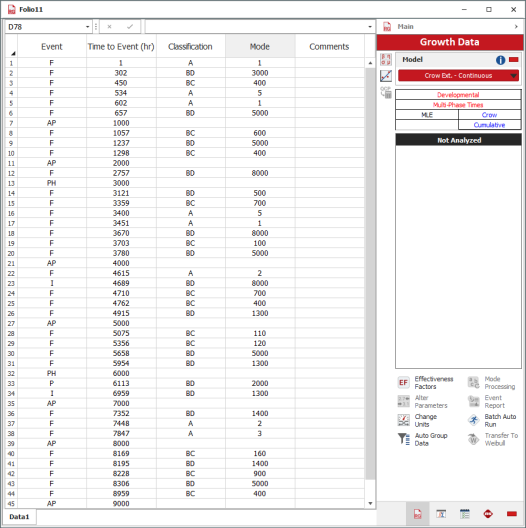Switch to Main page icon at bottom
Image resolution: width=526 pixels, height=528 pixels.
(x=418, y=514)
